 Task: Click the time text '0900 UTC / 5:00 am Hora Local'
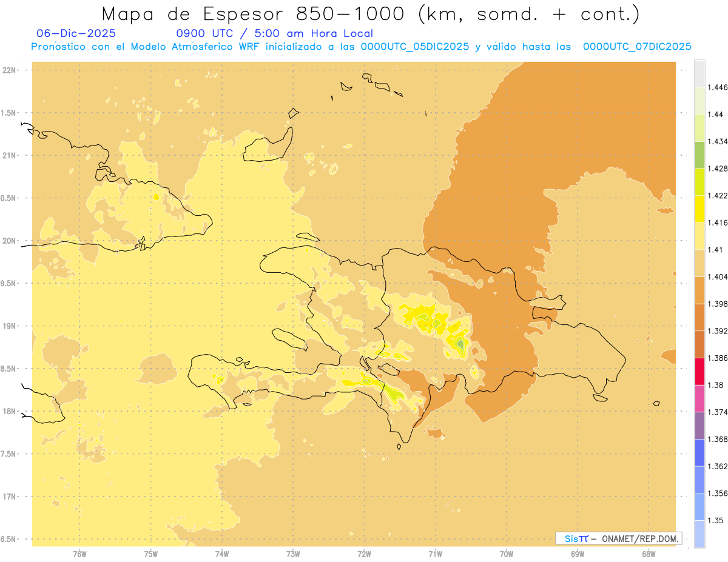(274, 33)
